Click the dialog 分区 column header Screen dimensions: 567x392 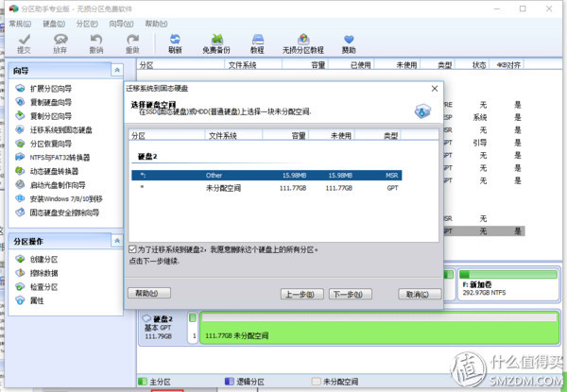click(x=166, y=136)
